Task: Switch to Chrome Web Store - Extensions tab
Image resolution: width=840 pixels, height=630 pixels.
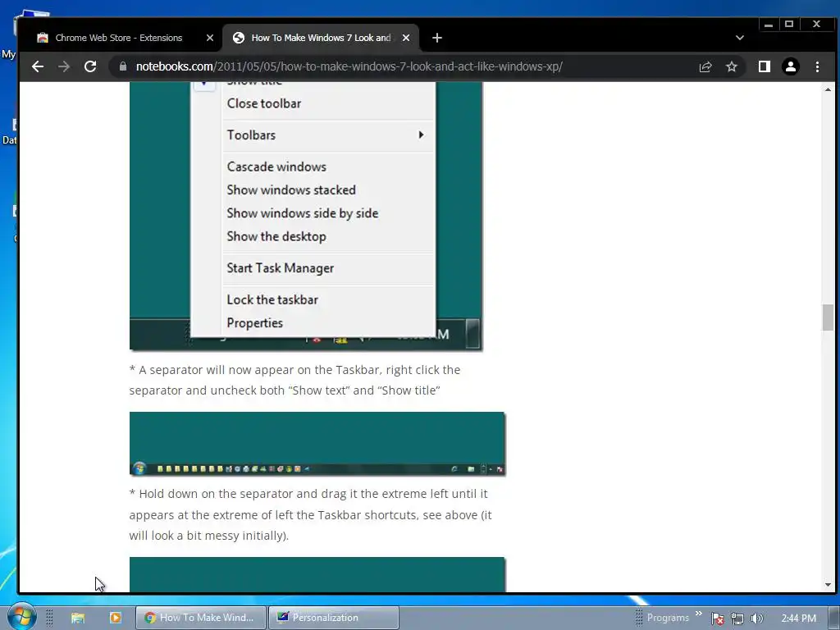Action: click(x=118, y=38)
